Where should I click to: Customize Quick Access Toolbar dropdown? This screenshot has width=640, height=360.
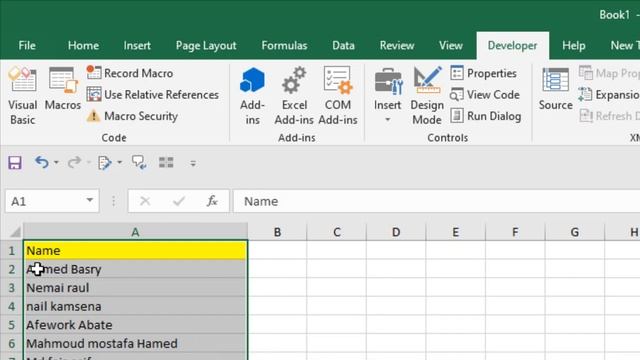(x=193, y=163)
